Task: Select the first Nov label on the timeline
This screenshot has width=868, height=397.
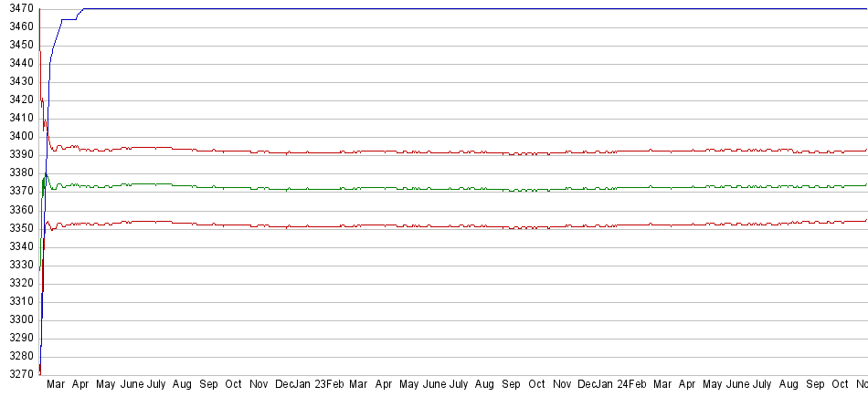Action: (259, 385)
